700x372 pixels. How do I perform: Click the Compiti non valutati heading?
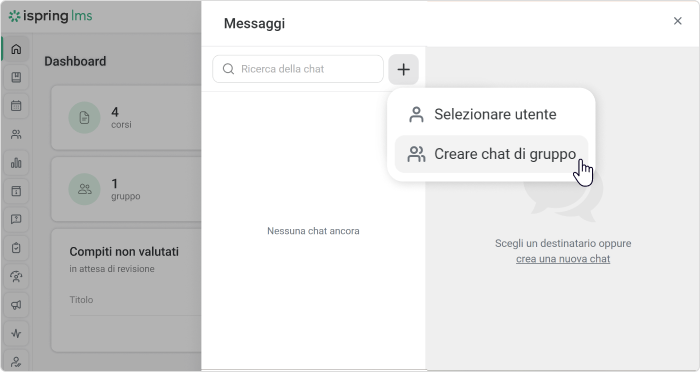click(124, 252)
